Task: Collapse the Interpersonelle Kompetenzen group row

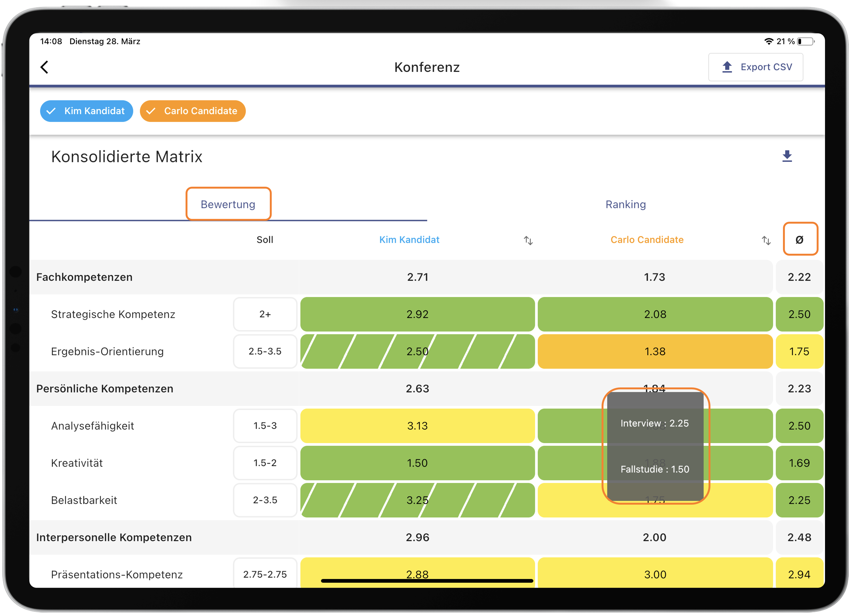Action: [x=114, y=537]
